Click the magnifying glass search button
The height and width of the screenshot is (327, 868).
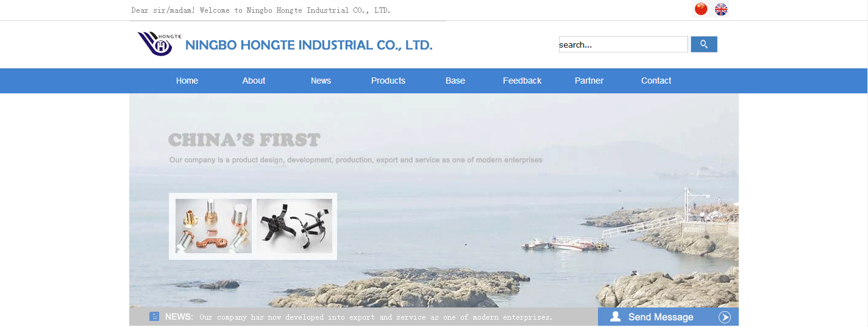tap(704, 45)
